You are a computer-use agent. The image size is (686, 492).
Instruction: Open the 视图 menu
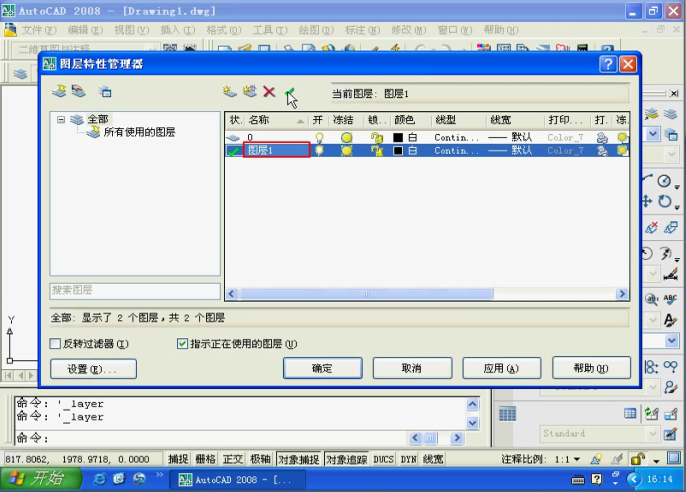(x=131, y=30)
